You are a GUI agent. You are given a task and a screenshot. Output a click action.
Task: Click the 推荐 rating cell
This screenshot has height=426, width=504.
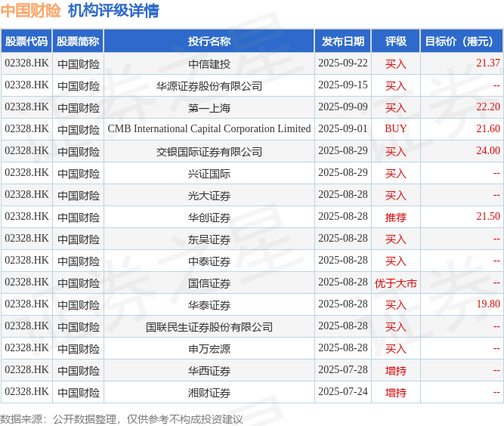pyautogui.click(x=396, y=218)
